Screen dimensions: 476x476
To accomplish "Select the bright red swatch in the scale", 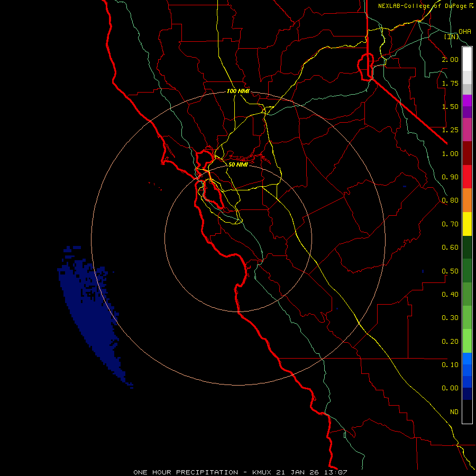I will pos(467,177).
